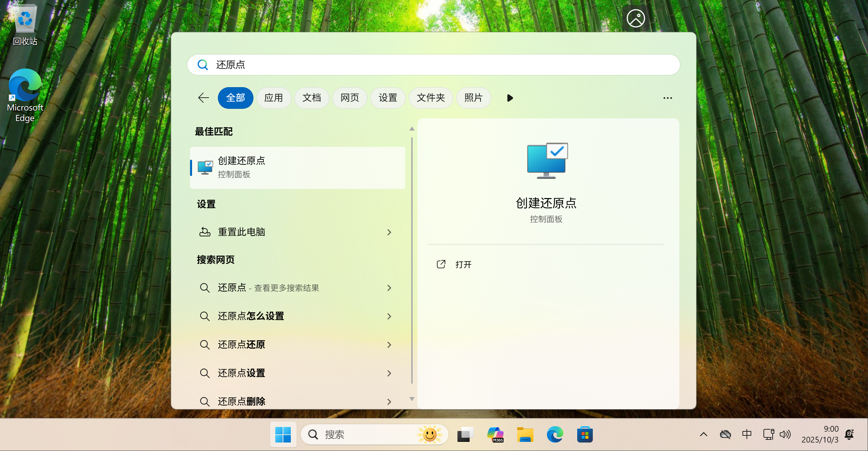Viewport: 868px width, 451px height.
Task: Open Microsoft 365 Copilot from taskbar
Action: [x=495, y=434]
